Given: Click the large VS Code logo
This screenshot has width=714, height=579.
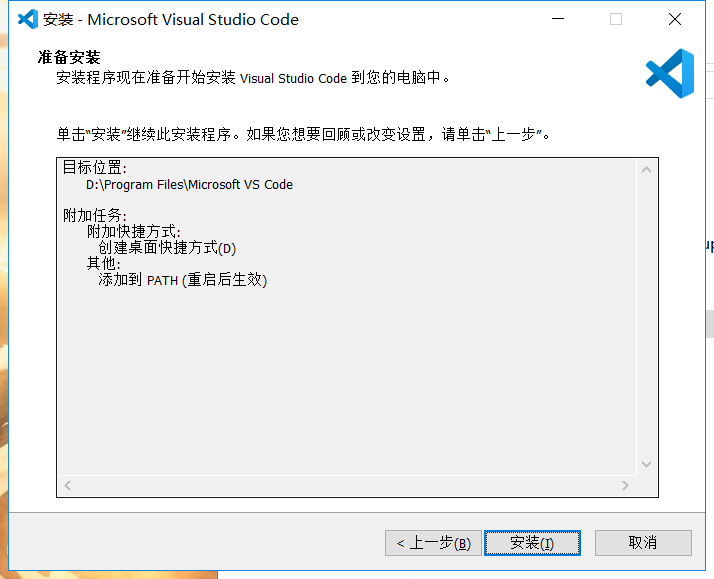Looking at the screenshot, I should coord(670,73).
